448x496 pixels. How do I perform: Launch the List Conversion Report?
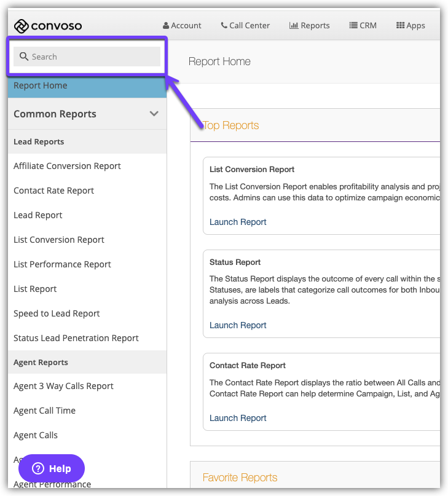pos(238,222)
